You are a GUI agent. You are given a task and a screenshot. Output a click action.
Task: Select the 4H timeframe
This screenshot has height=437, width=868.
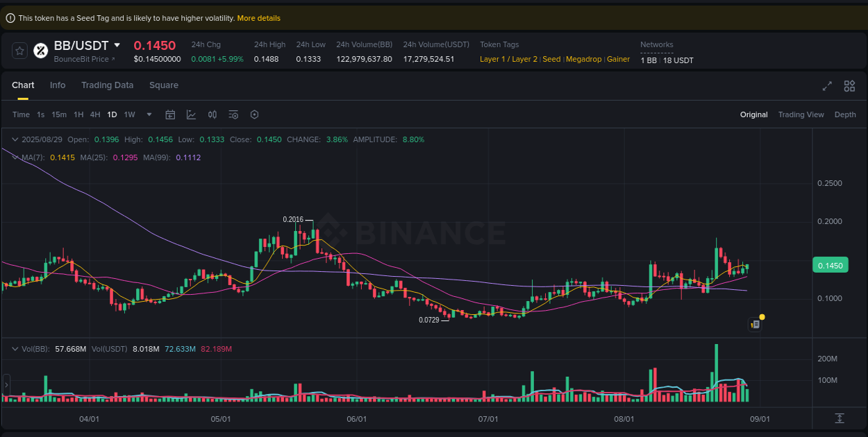(95, 114)
